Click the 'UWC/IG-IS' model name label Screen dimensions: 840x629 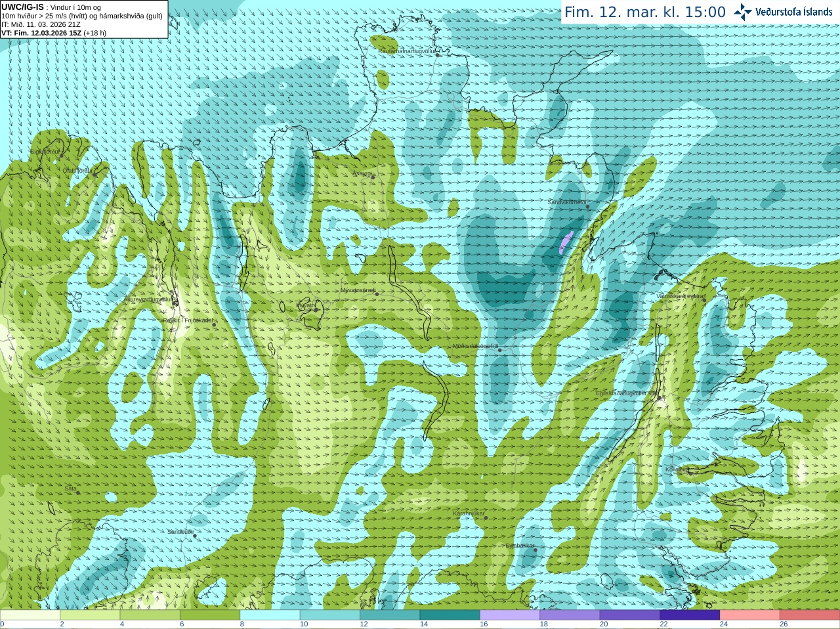coord(22,7)
